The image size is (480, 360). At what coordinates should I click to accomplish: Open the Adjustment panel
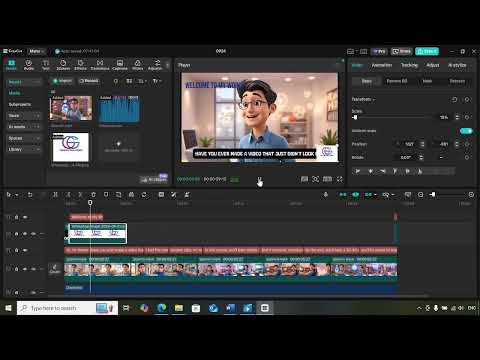tap(155, 65)
